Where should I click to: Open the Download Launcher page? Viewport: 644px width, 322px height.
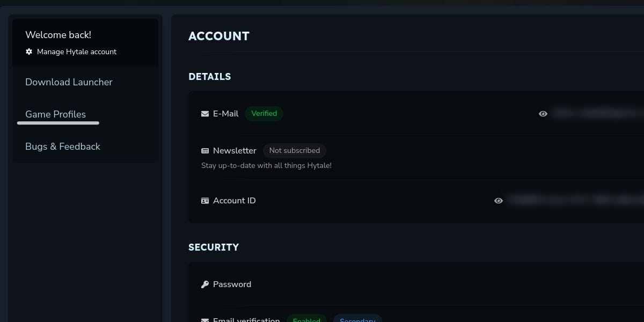69,82
